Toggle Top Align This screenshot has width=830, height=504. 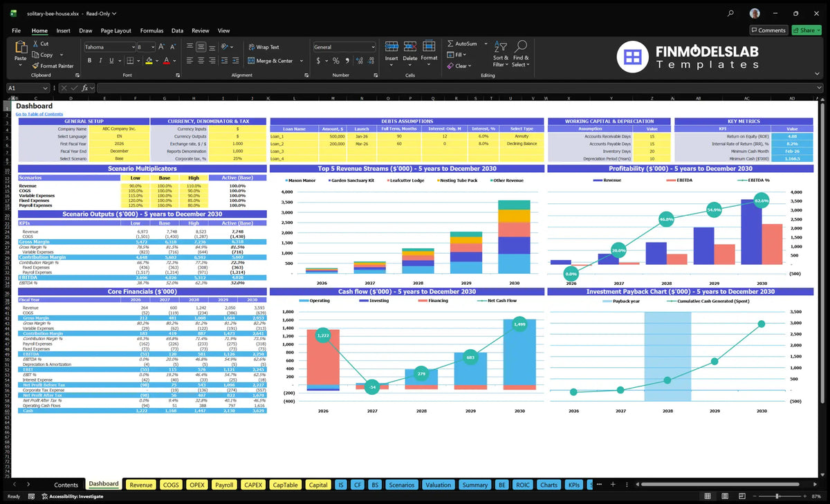[x=190, y=47]
